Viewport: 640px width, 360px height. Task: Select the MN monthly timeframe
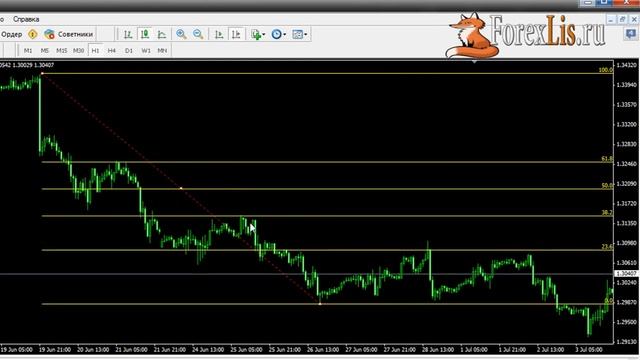tap(162, 51)
